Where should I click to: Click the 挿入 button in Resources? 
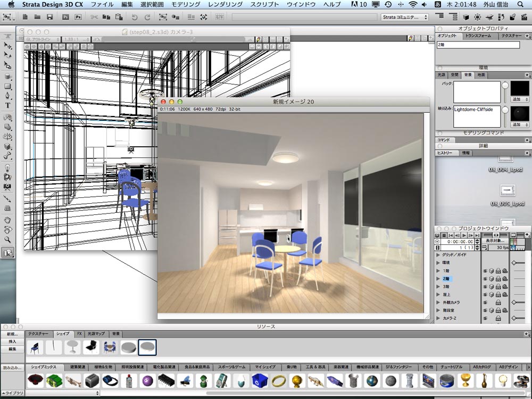[13, 342]
